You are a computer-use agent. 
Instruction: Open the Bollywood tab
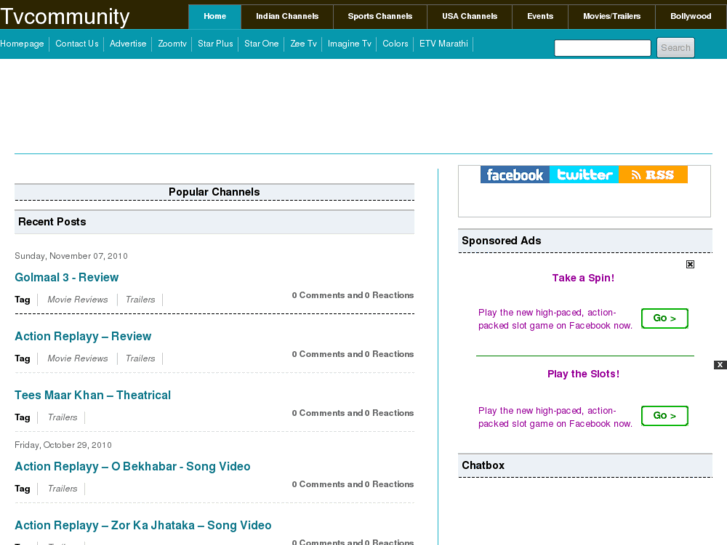click(691, 16)
